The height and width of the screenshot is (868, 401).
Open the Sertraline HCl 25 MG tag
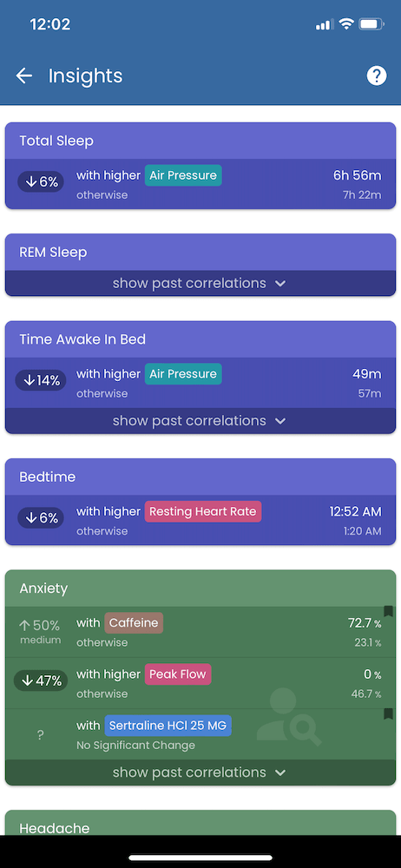[168, 726]
